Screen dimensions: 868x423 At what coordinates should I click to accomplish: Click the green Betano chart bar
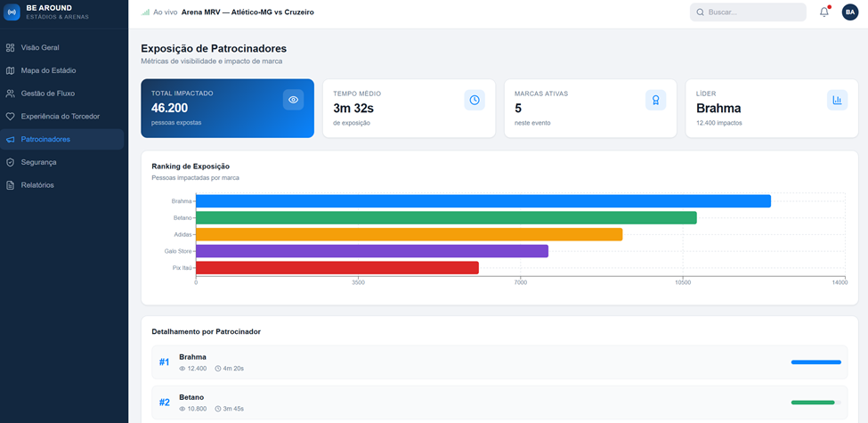pyautogui.click(x=446, y=217)
